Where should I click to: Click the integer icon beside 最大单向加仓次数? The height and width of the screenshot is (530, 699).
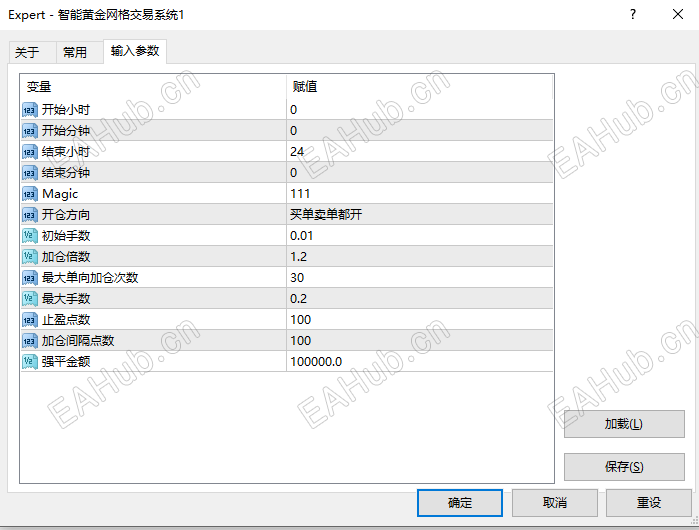point(30,278)
